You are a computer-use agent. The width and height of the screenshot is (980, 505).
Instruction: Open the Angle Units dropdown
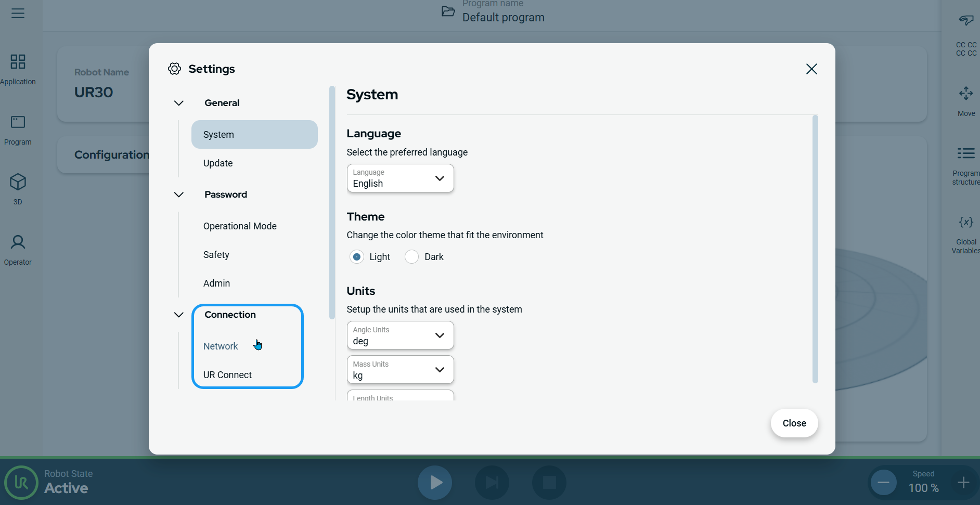(400, 335)
